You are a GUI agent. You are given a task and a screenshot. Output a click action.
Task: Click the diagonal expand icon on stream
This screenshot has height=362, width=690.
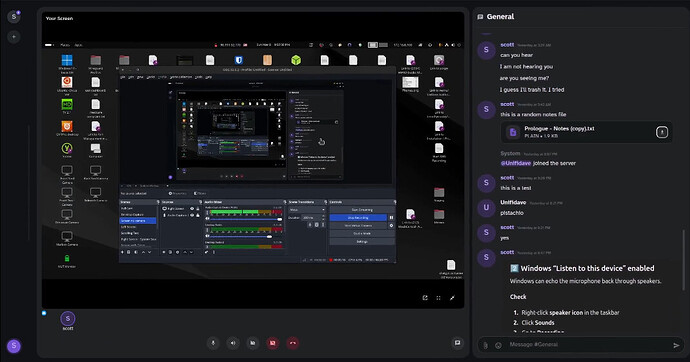[x=452, y=298]
